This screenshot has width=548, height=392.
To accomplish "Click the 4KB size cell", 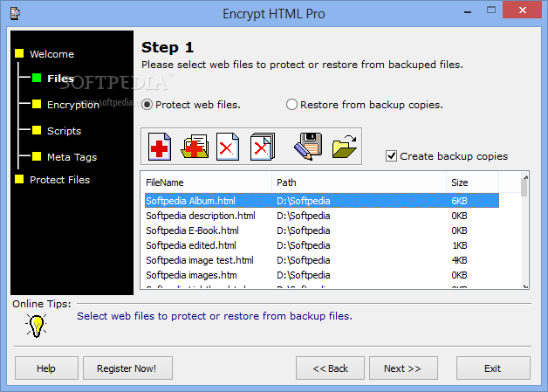I will [x=459, y=260].
